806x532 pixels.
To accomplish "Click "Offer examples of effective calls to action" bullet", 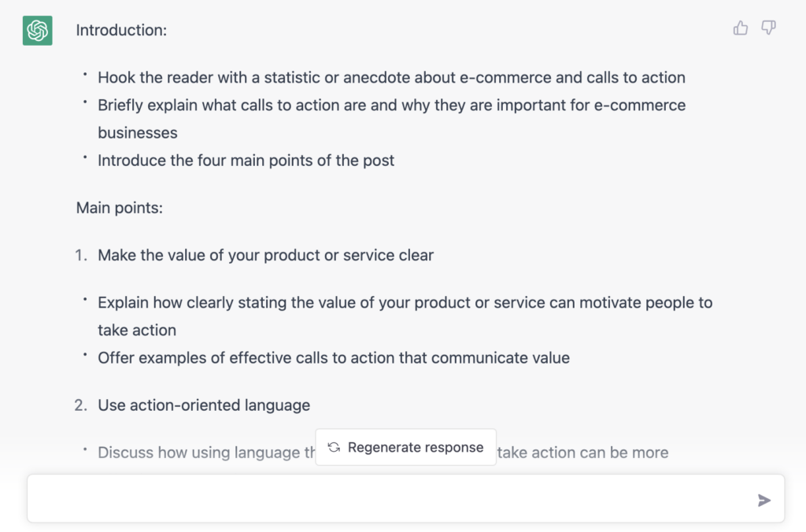I will (x=334, y=358).
